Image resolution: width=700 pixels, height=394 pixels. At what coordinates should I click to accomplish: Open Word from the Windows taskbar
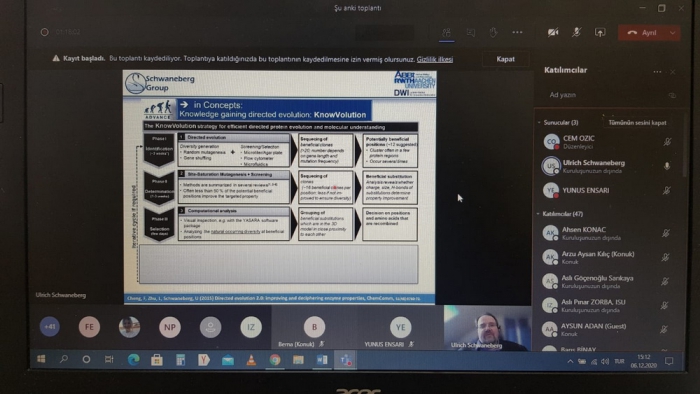pyautogui.click(x=322, y=360)
